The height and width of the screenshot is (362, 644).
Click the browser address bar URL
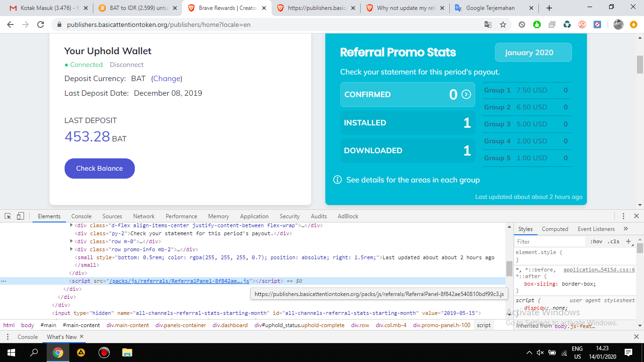158,25
